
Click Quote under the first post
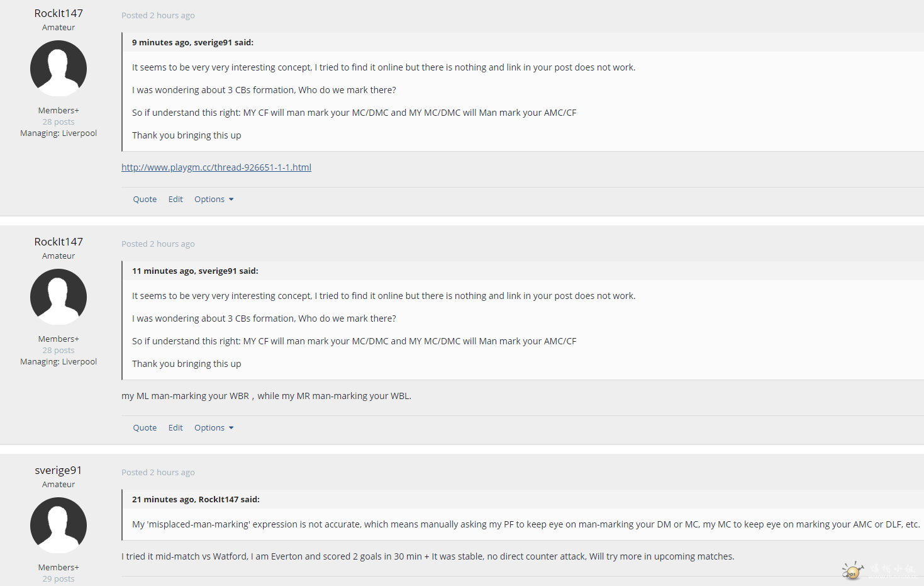(145, 200)
